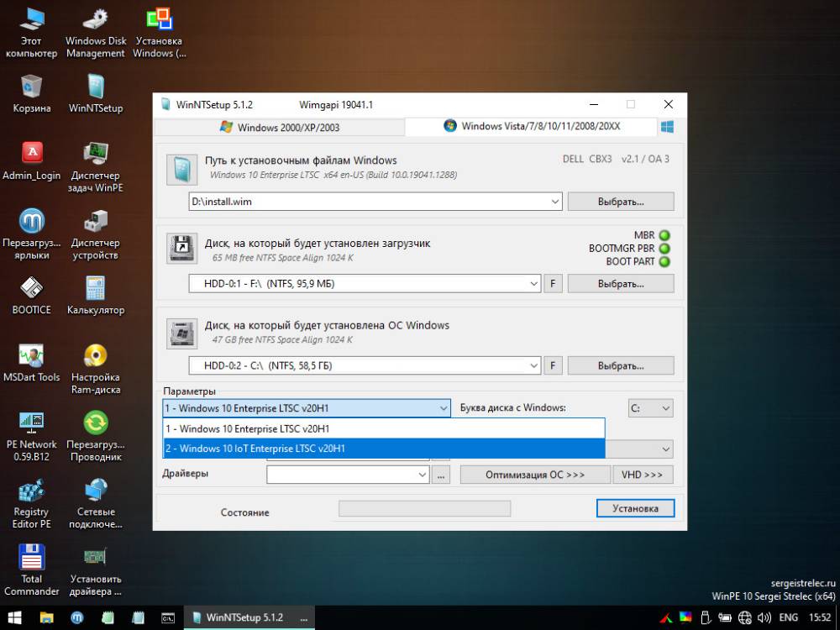Click the 15:52 taskbar clock

tap(820, 617)
